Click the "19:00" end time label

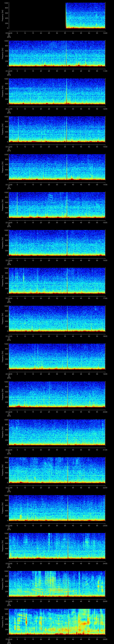tap(105, 374)
